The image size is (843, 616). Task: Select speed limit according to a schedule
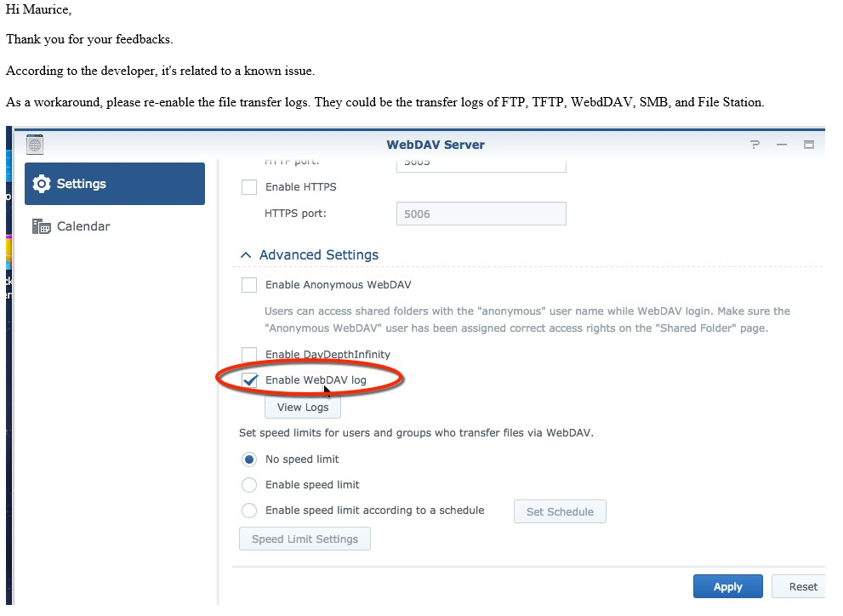click(249, 511)
